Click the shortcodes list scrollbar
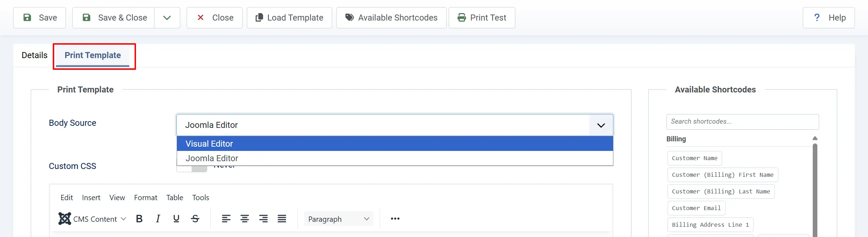 (x=815, y=188)
